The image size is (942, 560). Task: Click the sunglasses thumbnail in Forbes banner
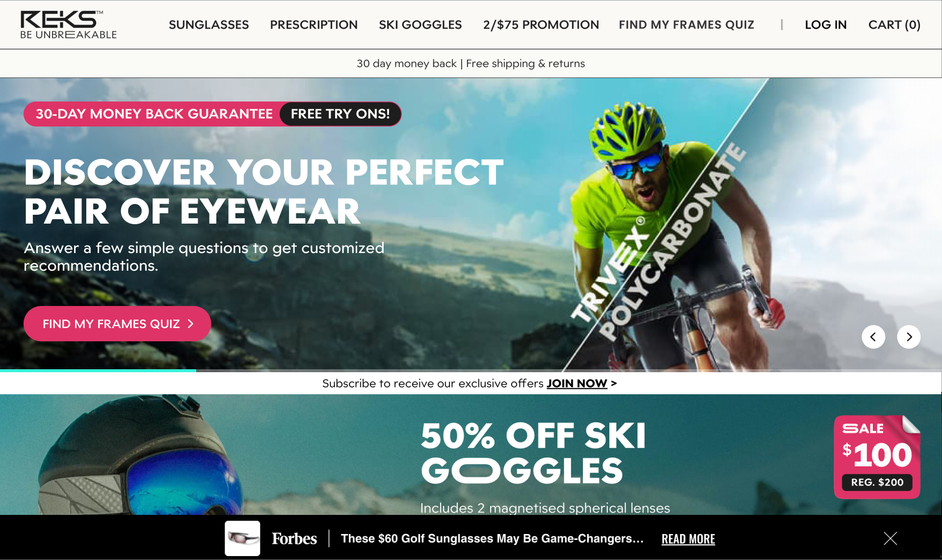tap(242, 538)
